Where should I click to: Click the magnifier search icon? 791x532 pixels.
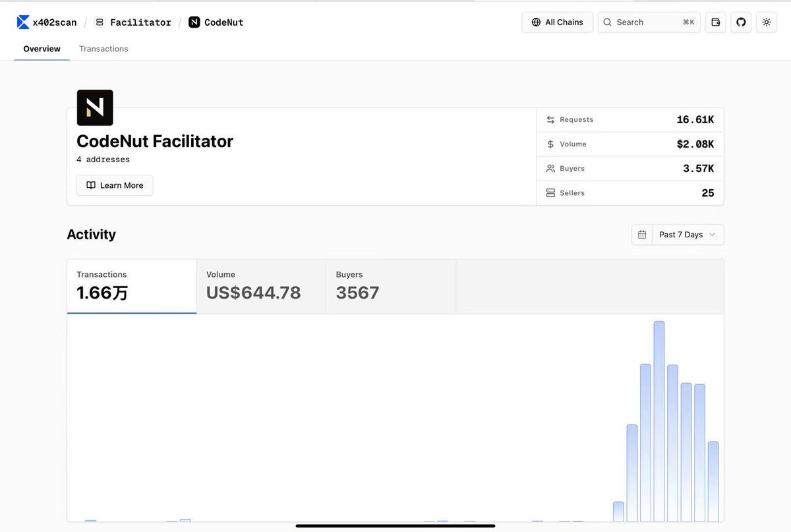608,22
